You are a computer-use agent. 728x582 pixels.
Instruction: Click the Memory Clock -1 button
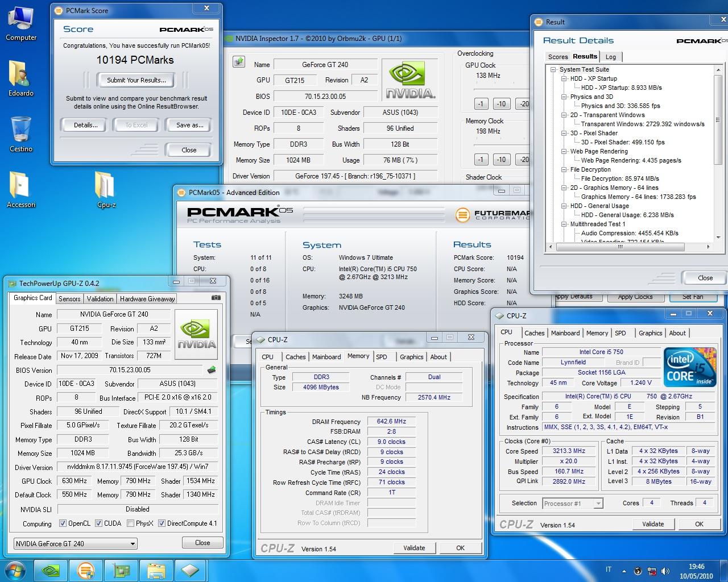[x=481, y=160]
